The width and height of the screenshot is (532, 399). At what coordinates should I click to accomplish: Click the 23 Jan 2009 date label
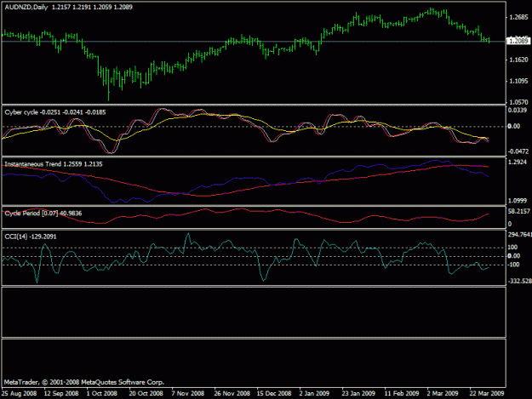tap(358, 393)
